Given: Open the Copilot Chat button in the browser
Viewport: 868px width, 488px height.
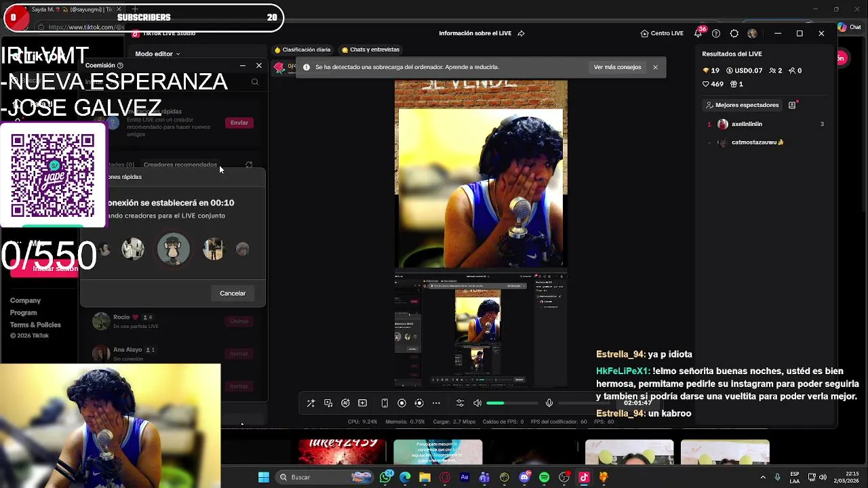Looking at the screenshot, I should pyautogui.click(x=849, y=27).
